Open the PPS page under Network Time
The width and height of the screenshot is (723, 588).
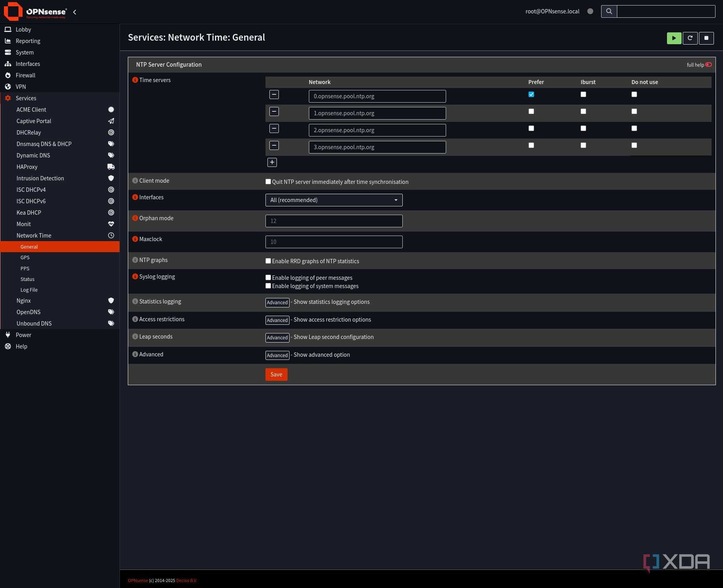click(x=60, y=268)
